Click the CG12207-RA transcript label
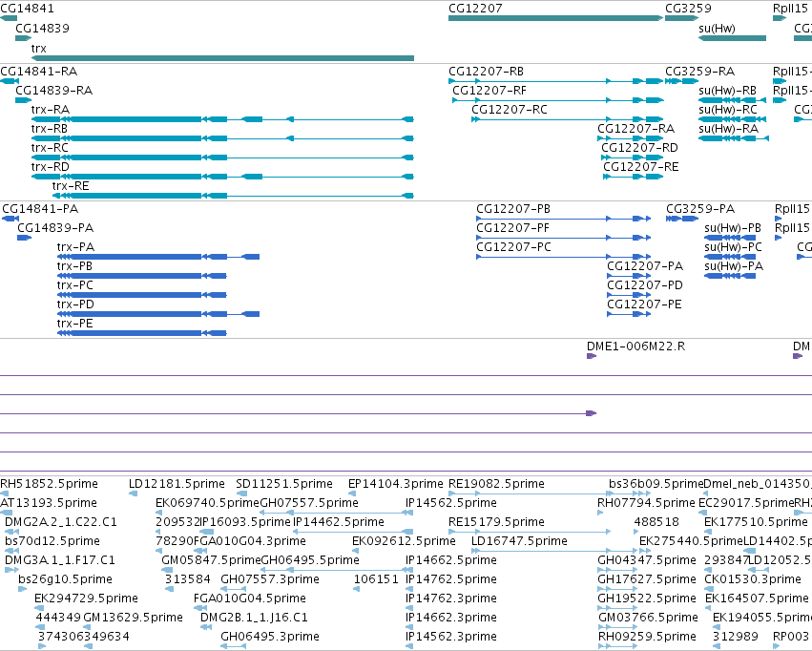Image resolution: width=812 pixels, height=651 pixels. coord(635,129)
